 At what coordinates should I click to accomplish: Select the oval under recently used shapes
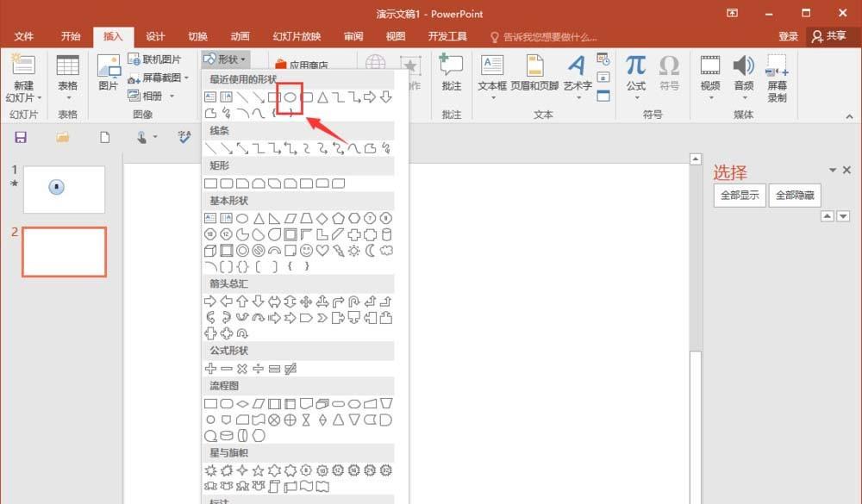coord(288,96)
